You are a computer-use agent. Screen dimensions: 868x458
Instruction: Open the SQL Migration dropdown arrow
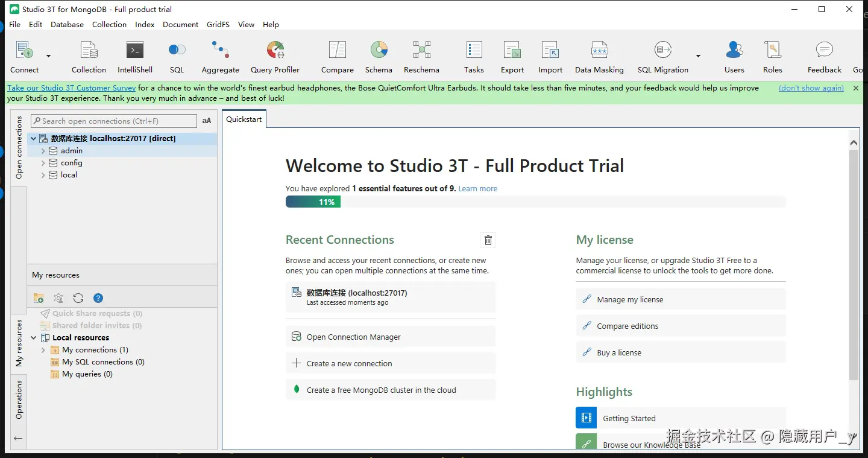click(x=699, y=56)
